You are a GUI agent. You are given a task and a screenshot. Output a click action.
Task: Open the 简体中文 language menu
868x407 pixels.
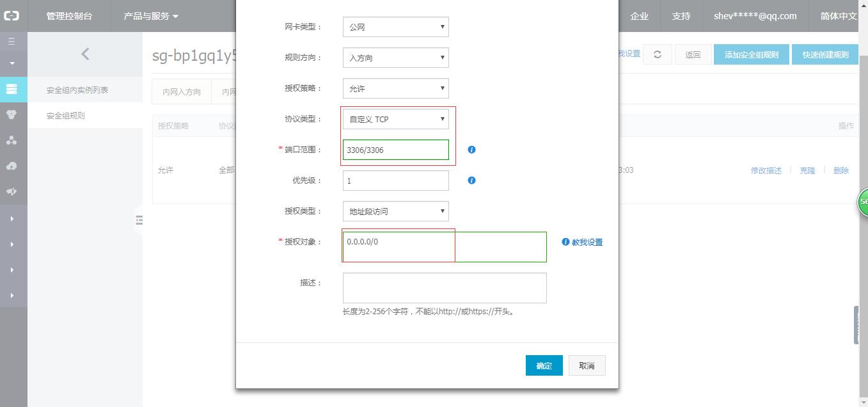pos(839,16)
